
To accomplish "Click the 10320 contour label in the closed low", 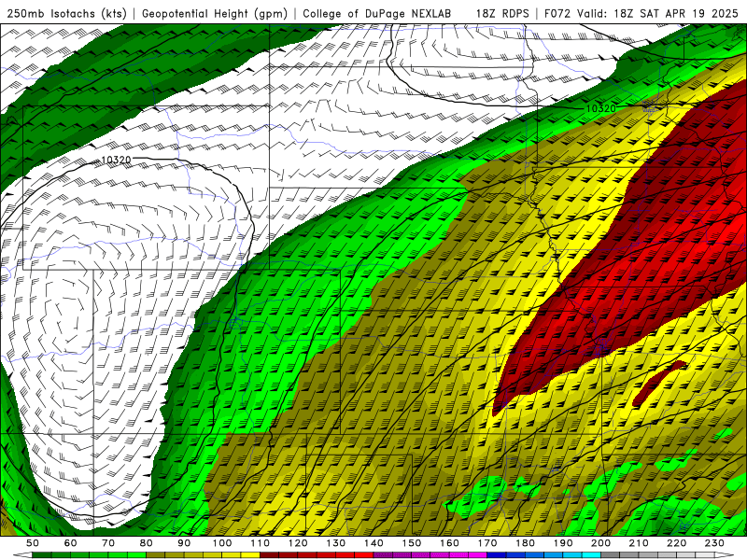I will point(116,160).
